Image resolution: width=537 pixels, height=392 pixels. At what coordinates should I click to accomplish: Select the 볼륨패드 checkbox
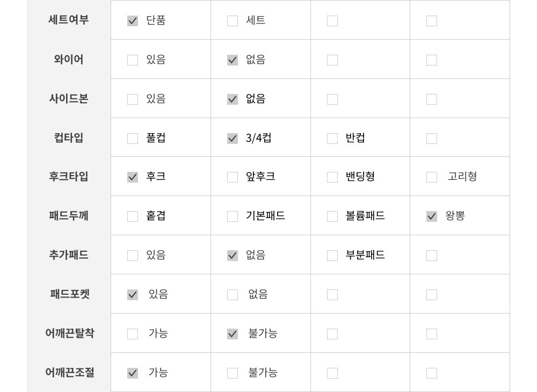pyautogui.click(x=332, y=216)
